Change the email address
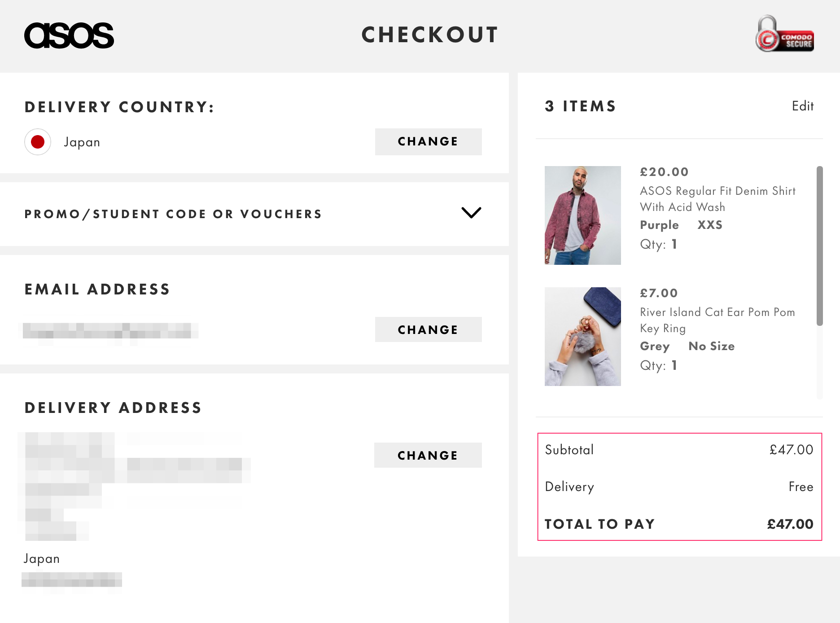This screenshot has height=623, width=840. point(428,329)
